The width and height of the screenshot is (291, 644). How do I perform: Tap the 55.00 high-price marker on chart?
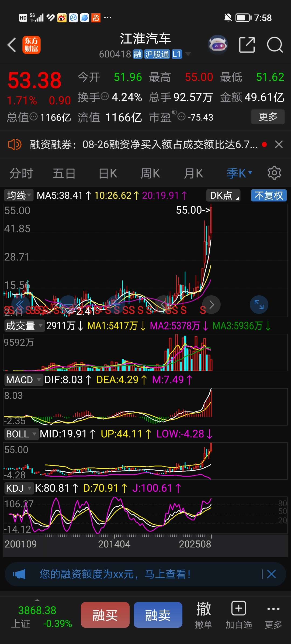pos(193,210)
